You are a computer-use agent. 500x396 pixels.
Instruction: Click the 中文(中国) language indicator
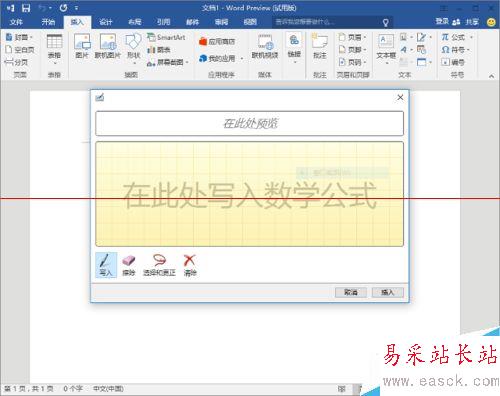(x=108, y=389)
